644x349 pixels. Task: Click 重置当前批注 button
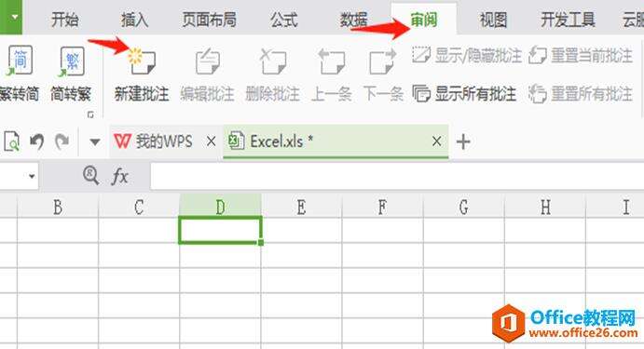pos(581,55)
